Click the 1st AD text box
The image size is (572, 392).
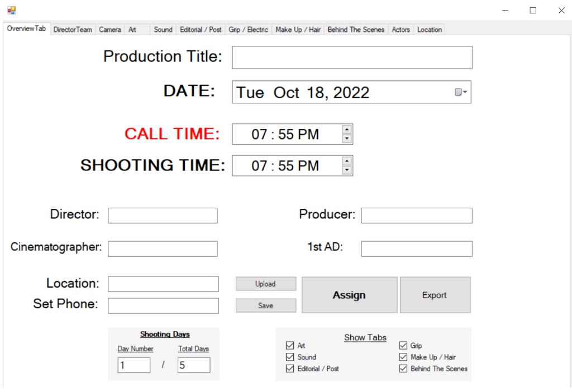point(417,248)
